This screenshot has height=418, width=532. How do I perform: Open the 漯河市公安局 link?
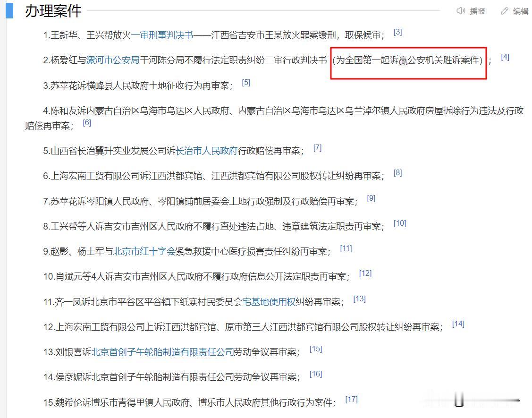tap(113, 60)
